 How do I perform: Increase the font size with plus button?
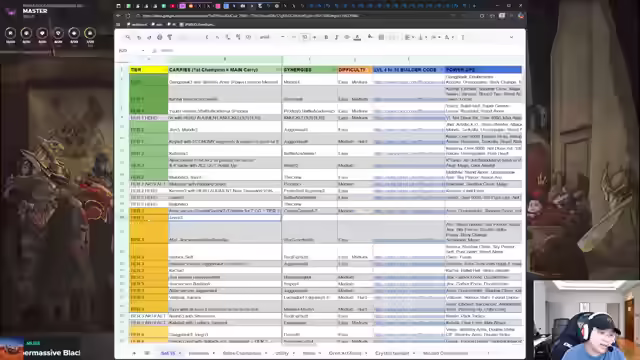314,37
